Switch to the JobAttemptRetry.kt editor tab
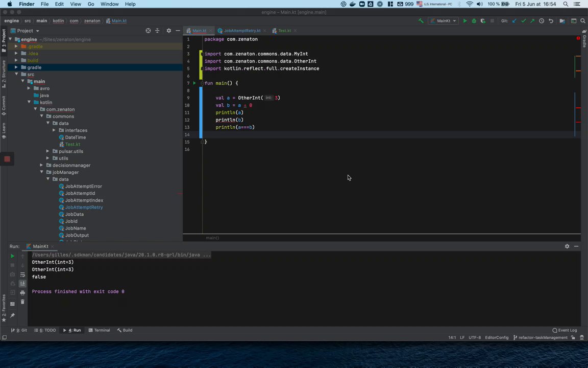Screen dimensions: 588x368 tap(242, 31)
